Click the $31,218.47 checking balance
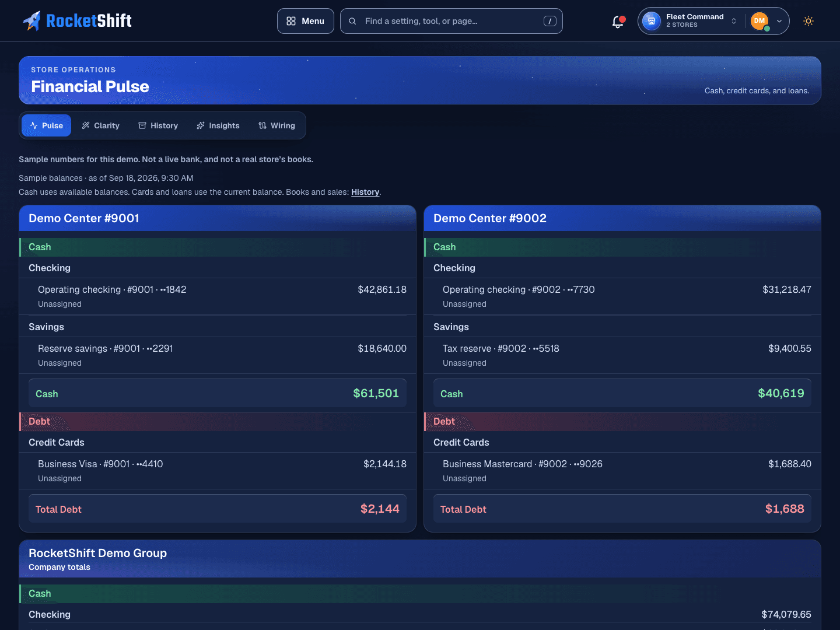Image resolution: width=840 pixels, height=630 pixels. 787,289
